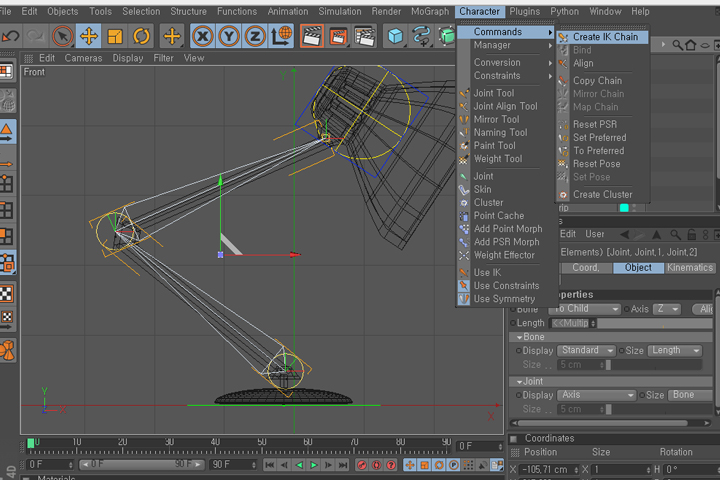Image resolution: width=720 pixels, height=480 pixels.
Task: Select the Live Selection cursor tool
Action: (62, 36)
